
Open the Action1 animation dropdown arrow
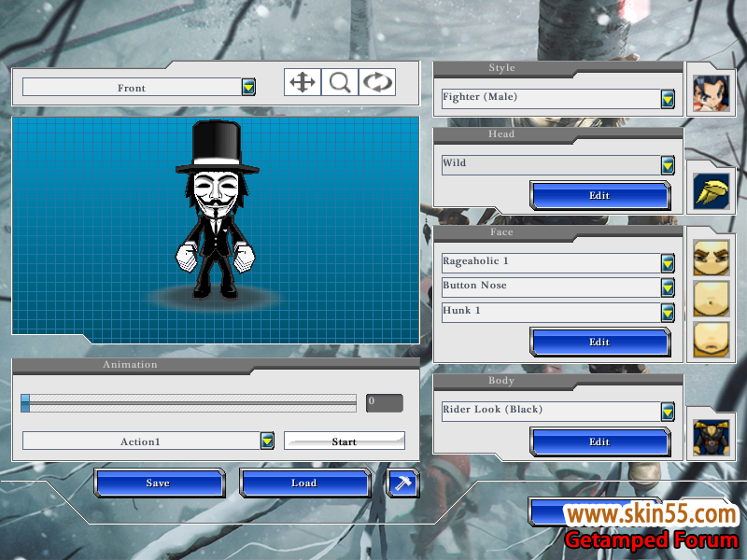(267, 441)
